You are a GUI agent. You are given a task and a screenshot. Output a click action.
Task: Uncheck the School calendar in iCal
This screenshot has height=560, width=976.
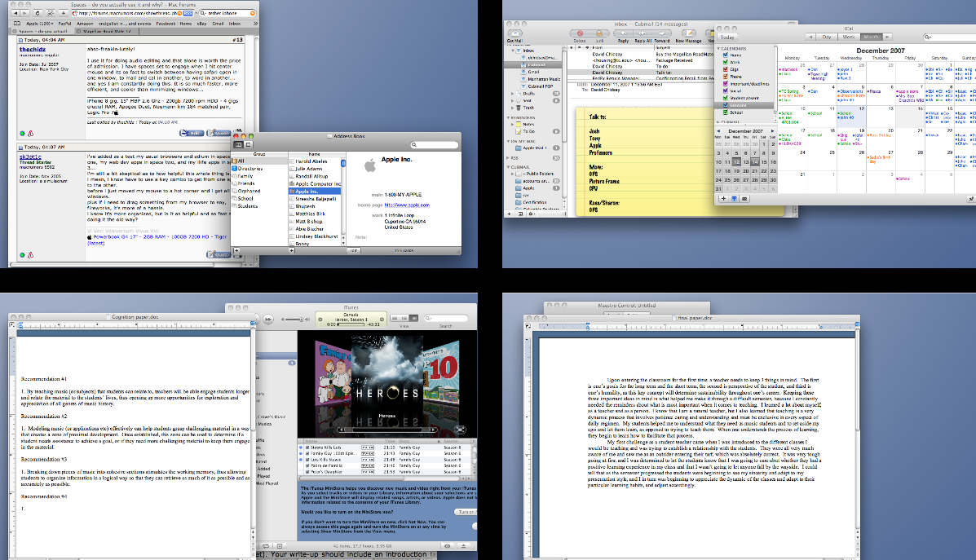coord(725,112)
